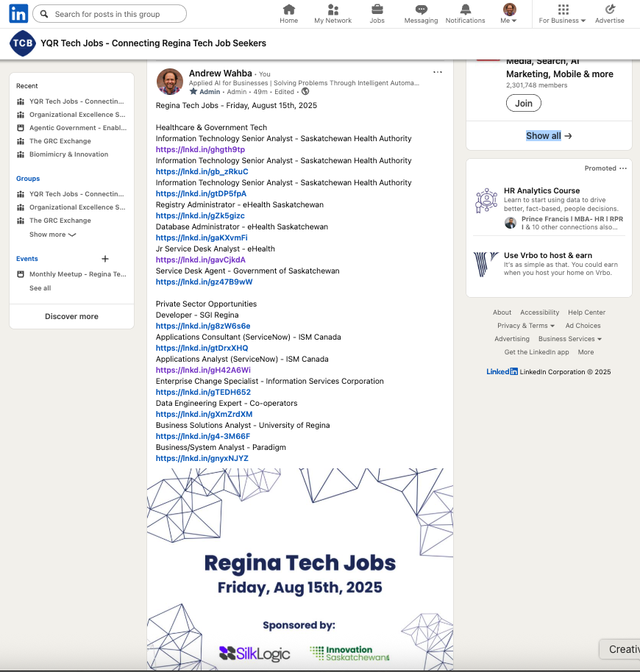Click the Advertise icon
640x672 pixels.
pyautogui.click(x=609, y=10)
